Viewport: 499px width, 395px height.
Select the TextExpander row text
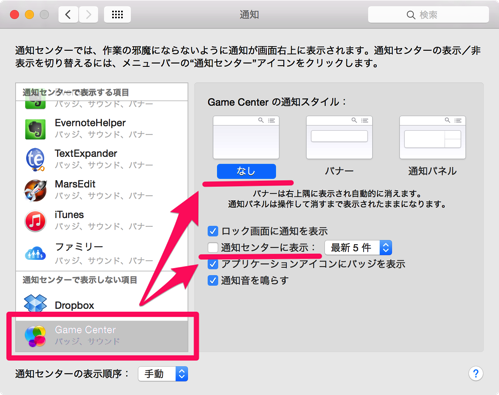(x=86, y=154)
